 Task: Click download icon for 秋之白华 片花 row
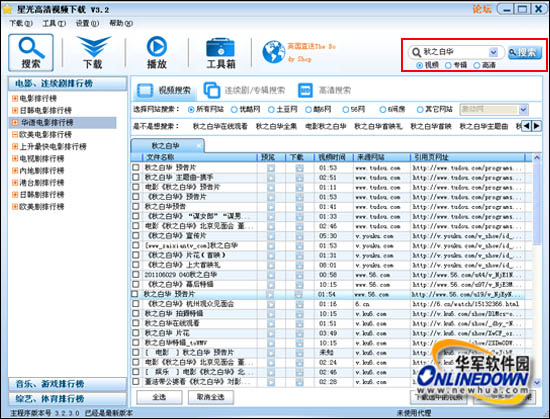pyautogui.click(x=299, y=333)
